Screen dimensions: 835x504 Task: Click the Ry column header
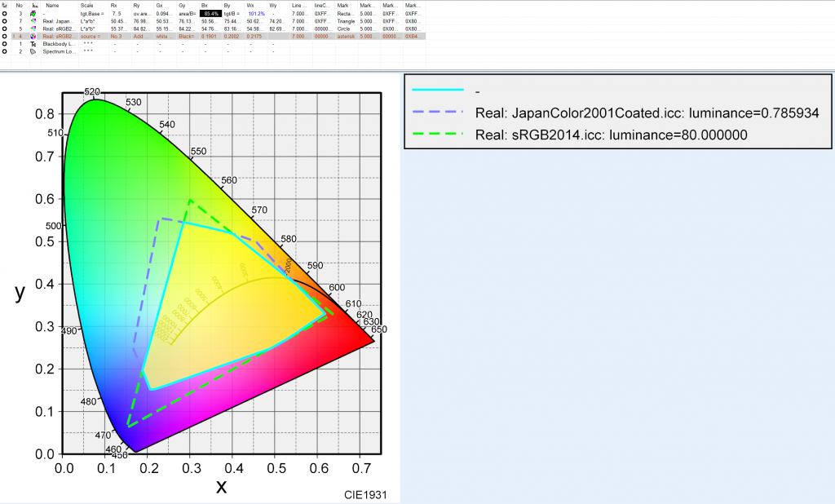click(137, 6)
